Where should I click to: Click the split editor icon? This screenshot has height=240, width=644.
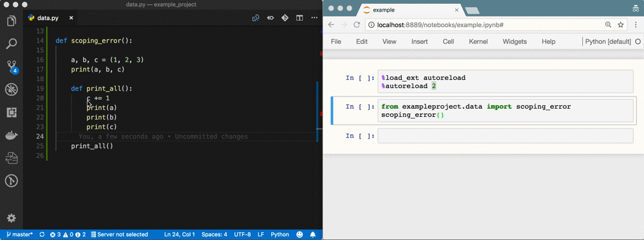click(x=299, y=18)
